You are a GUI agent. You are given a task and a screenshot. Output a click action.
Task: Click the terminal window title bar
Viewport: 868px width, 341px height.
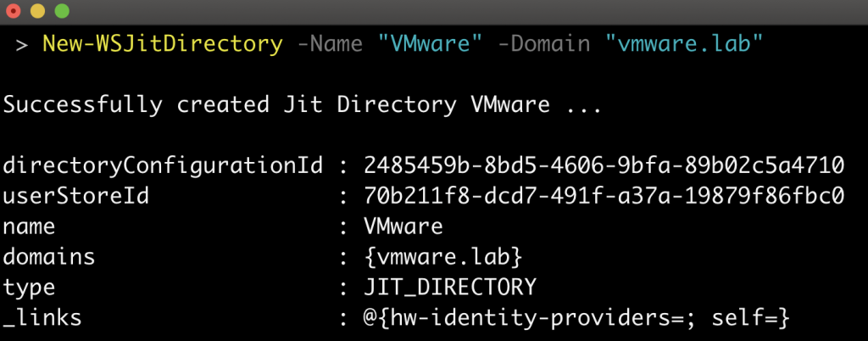(434, 12)
